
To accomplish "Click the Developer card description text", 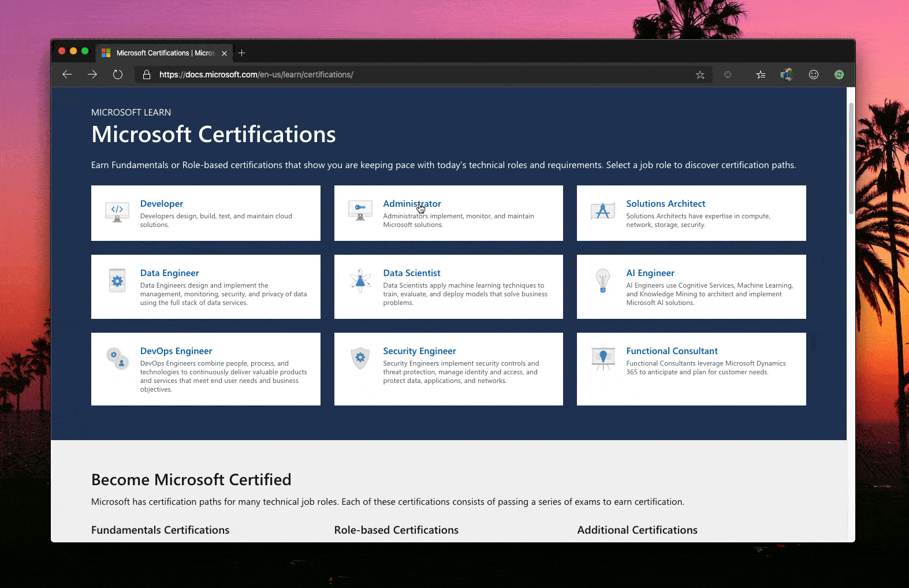I will (x=216, y=220).
